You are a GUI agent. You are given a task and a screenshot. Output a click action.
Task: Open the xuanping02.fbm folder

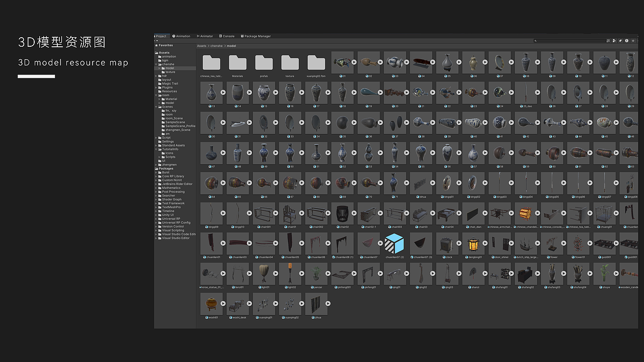pyautogui.click(x=316, y=63)
